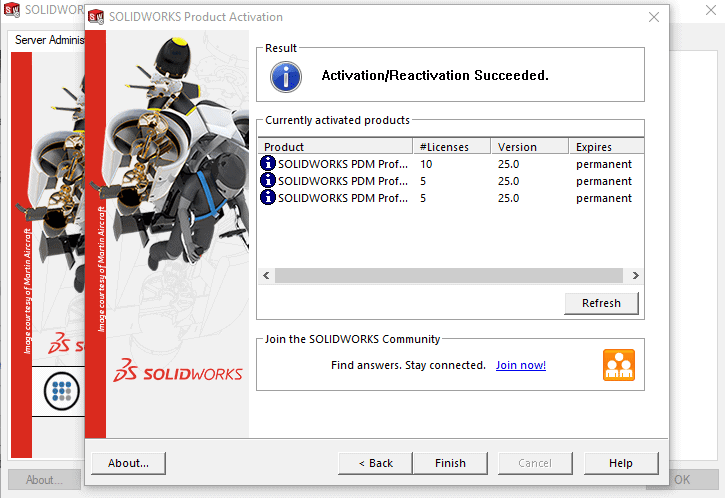Click the right arrow of the horizontal scrollbar
Image resolution: width=725 pixels, height=498 pixels.
[636, 276]
